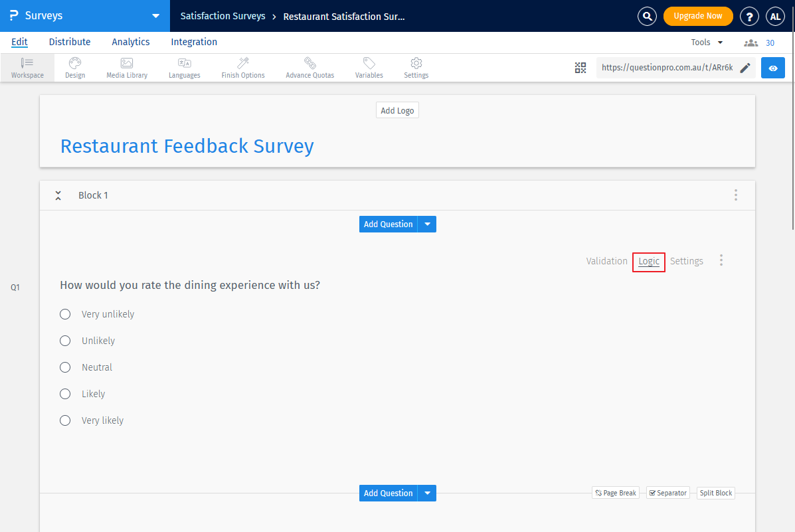The width and height of the screenshot is (795, 532).
Task: Choose the Neutral answer option
Action: click(x=64, y=367)
